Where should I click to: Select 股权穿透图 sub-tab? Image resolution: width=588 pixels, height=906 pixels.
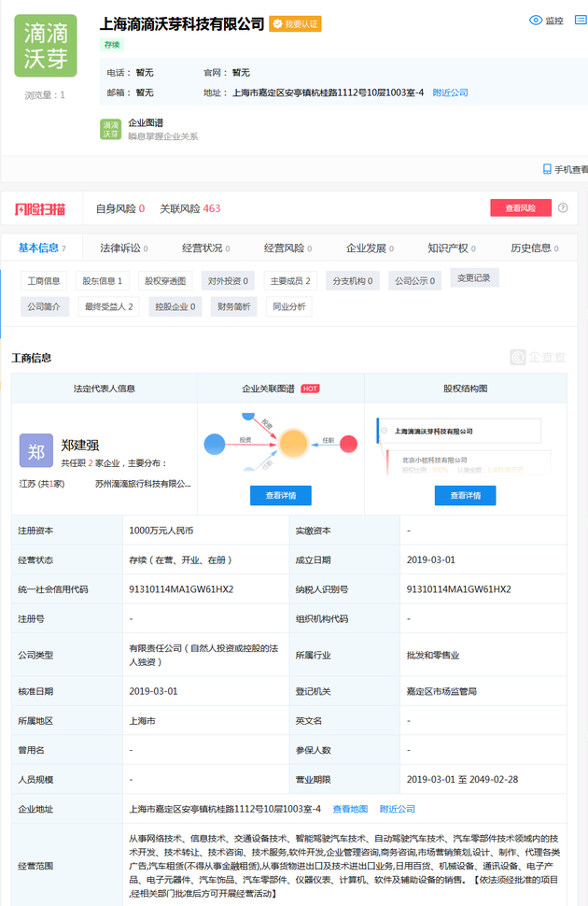165,281
